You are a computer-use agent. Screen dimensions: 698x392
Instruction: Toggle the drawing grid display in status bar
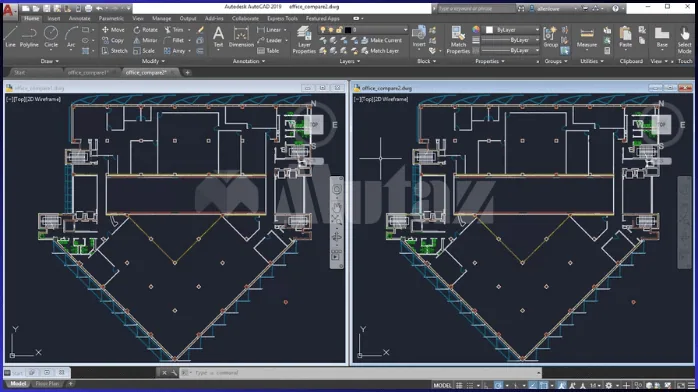(x=459, y=385)
